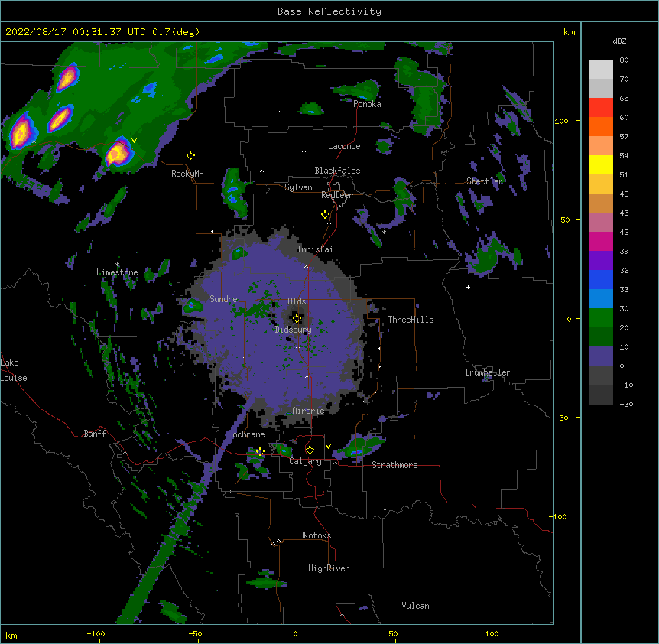Click the Banff label
This screenshot has height=644, width=659.
[95, 434]
